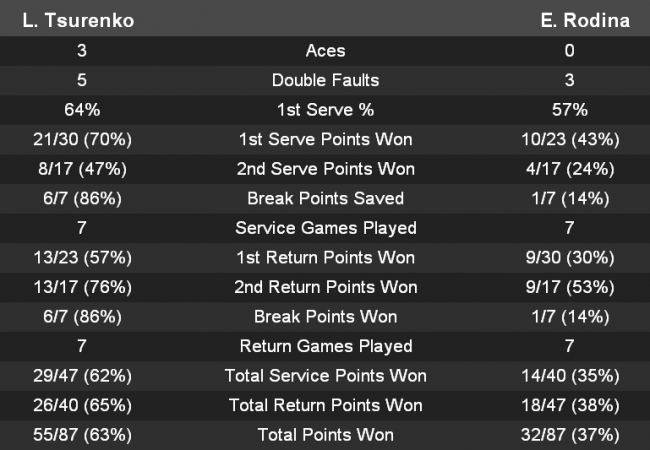Screen dimensions: 650x450
Task: Select the 2nd Serve Points Won label
Action: tap(325, 169)
